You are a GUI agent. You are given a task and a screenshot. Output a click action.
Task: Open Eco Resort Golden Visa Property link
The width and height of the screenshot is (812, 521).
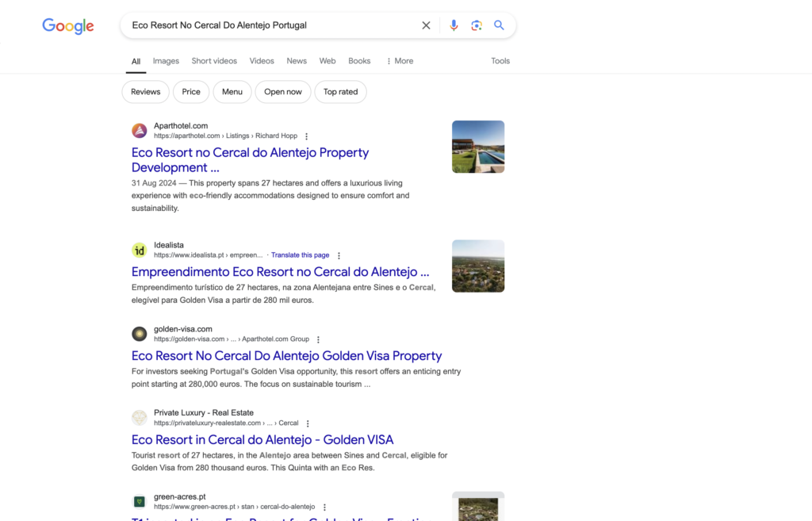pos(286,355)
